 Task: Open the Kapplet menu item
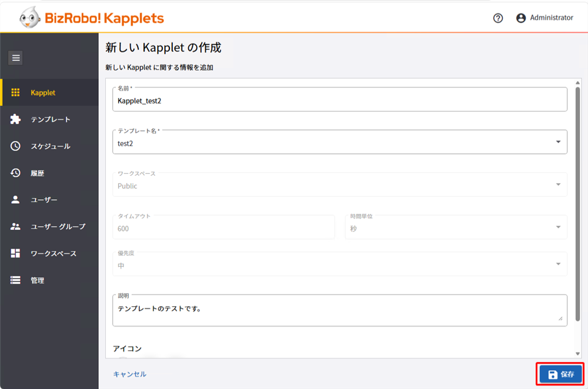(x=49, y=93)
